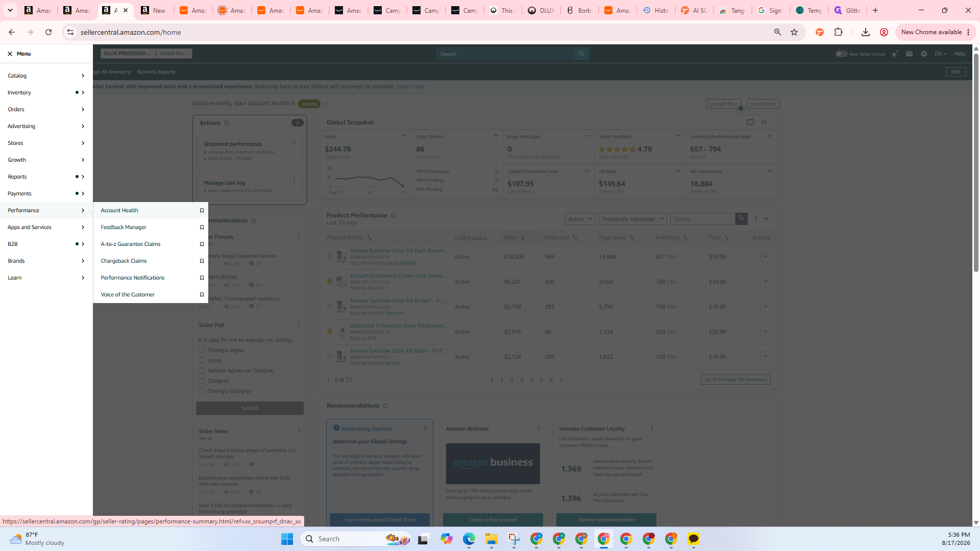Open the Catalog menu section
This screenshot has width=980, height=551.
pos(46,76)
